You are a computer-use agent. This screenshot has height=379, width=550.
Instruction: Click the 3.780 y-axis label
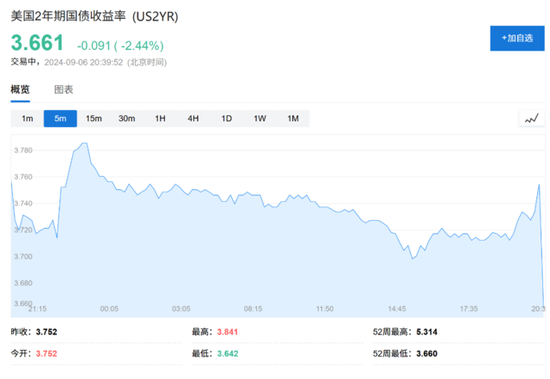coord(23,150)
